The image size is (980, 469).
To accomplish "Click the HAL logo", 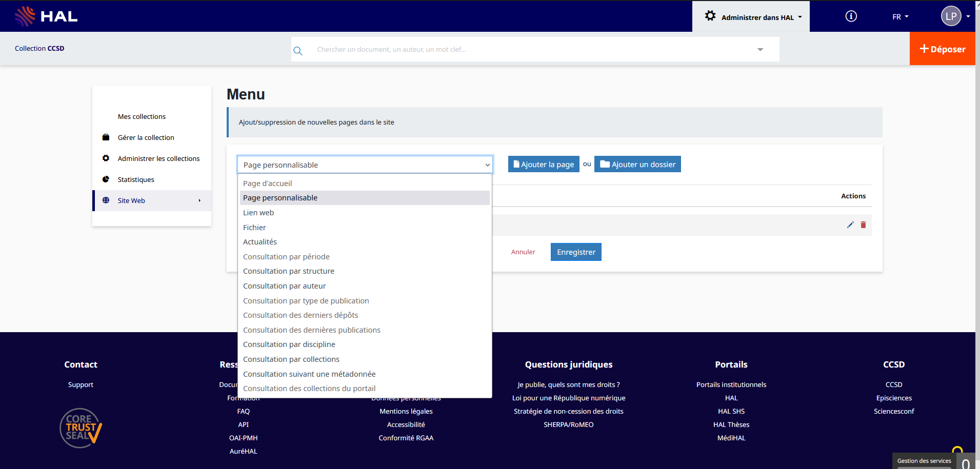I will coord(46,16).
